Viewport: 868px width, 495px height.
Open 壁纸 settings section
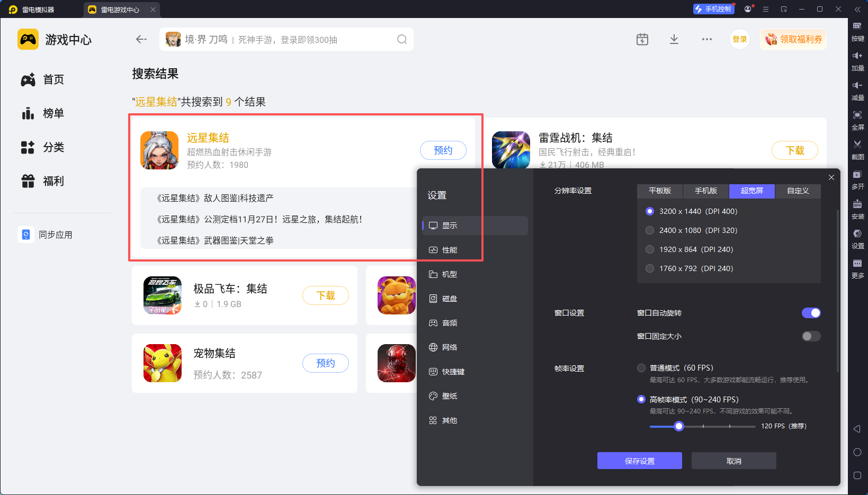[475, 396]
